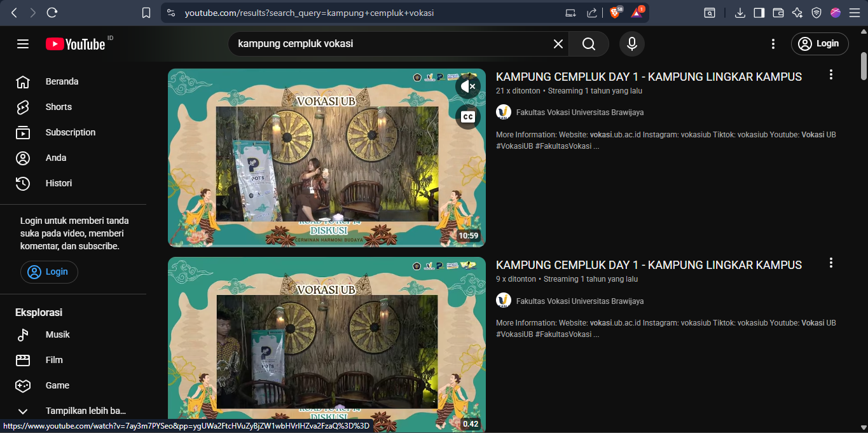868x433 pixels.
Task: Open Leo AI sparkle icon
Action: pyautogui.click(x=797, y=13)
